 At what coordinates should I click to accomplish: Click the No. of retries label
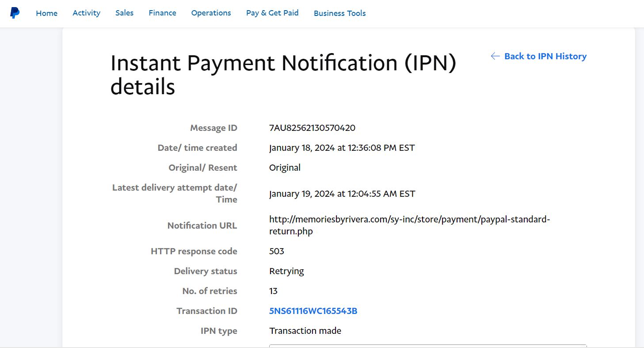click(210, 291)
